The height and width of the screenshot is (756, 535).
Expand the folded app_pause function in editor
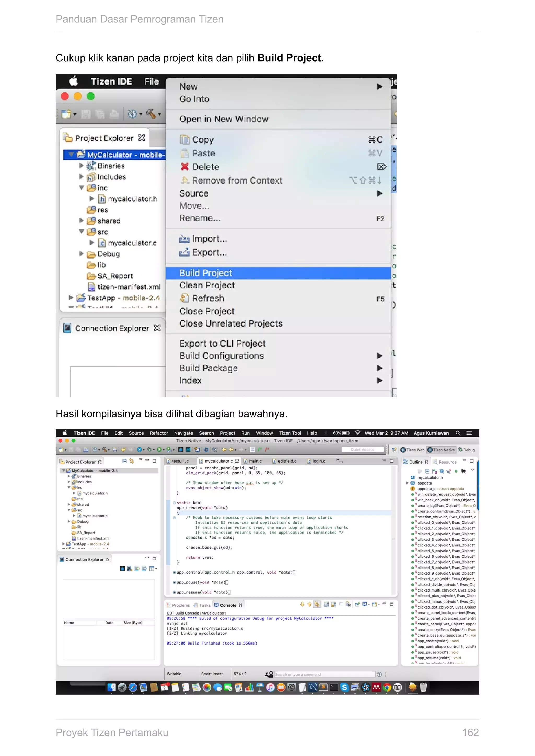pyautogui.click(x=174, y=582)
